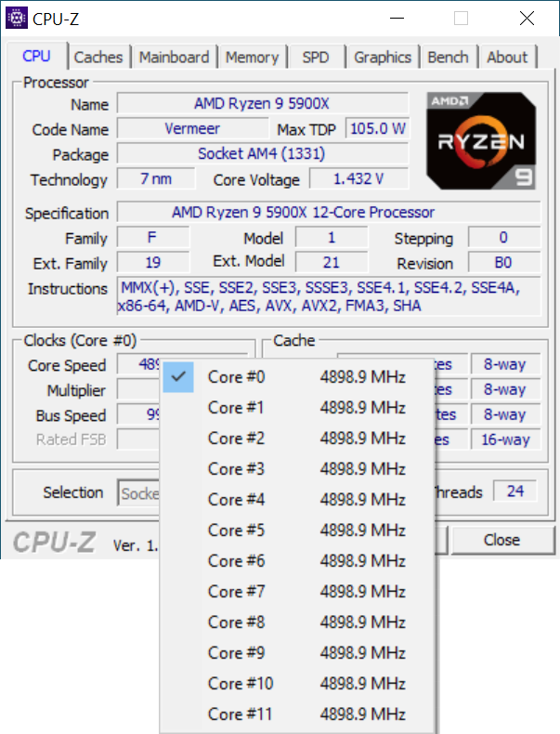Click the Name field AMD Ryzen 9 5900X
This screenshot has width=560, height=734.
tap(262, 103)
